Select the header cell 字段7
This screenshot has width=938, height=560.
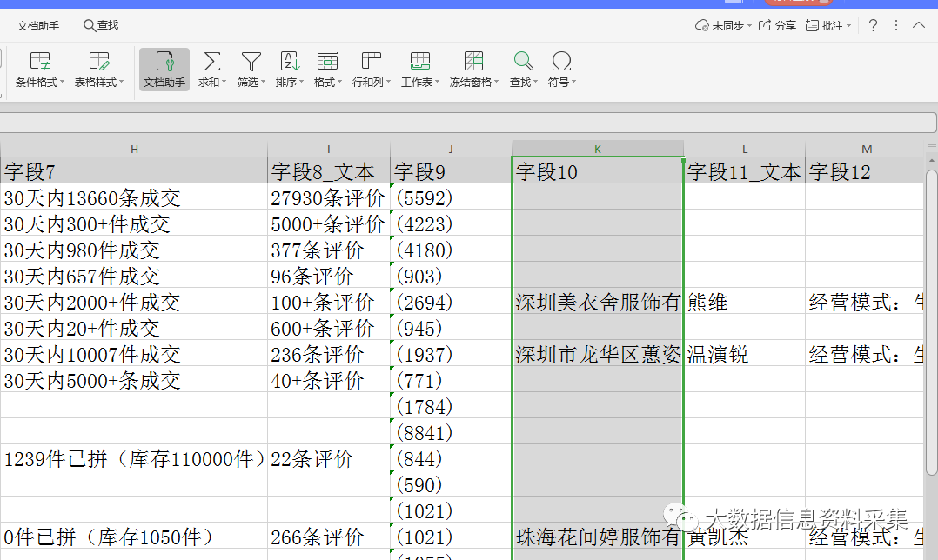[x=134, y=171]
